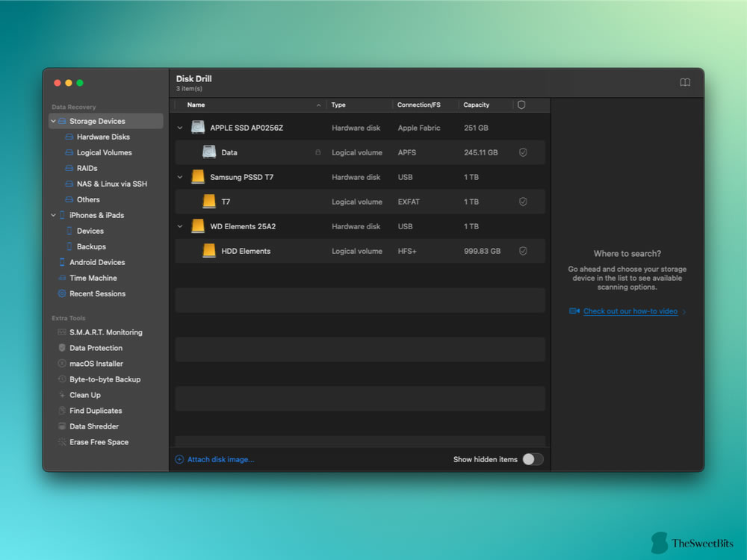The height and width of the screenshot is (560, 747).
Task: Click the S.M.A.R.T. Monitoring icon
Action: click(62, 332)
